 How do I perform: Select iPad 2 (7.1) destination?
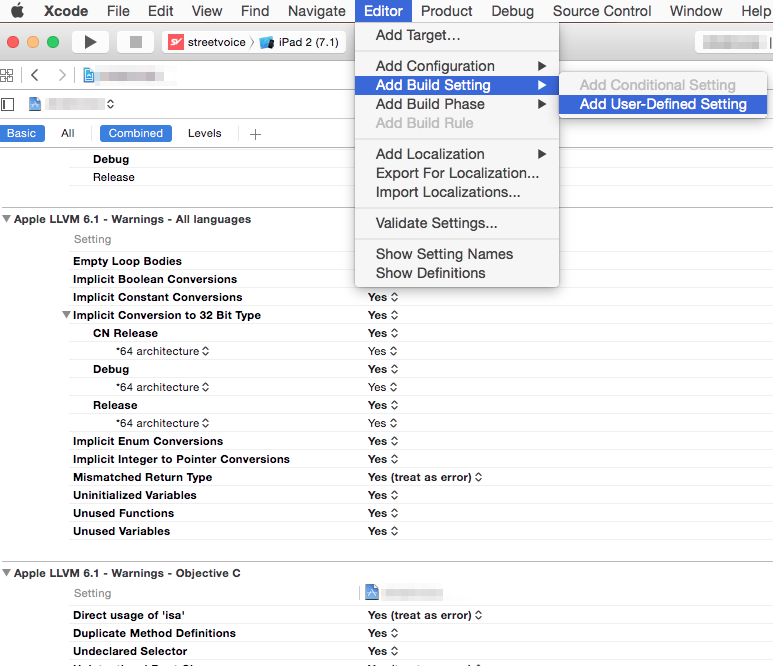pyautogui.click(x=300, y=42)
